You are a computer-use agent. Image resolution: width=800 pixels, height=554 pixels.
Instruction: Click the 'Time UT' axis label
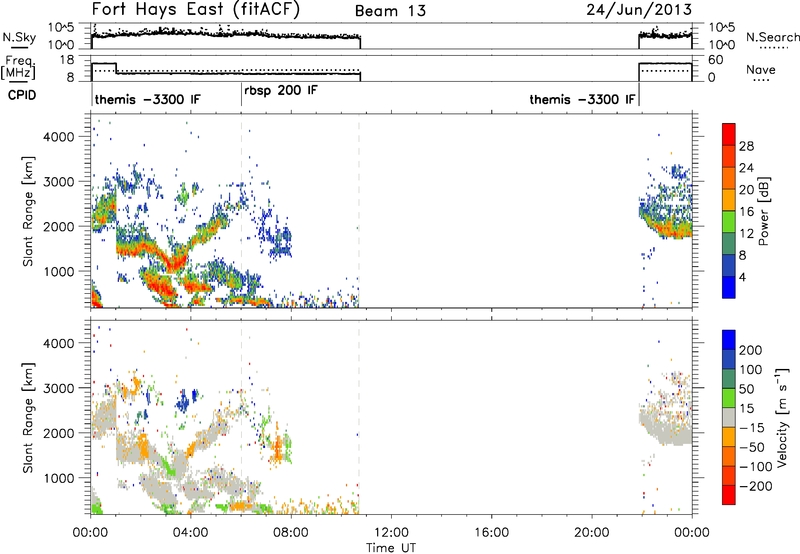click(391, 547)
